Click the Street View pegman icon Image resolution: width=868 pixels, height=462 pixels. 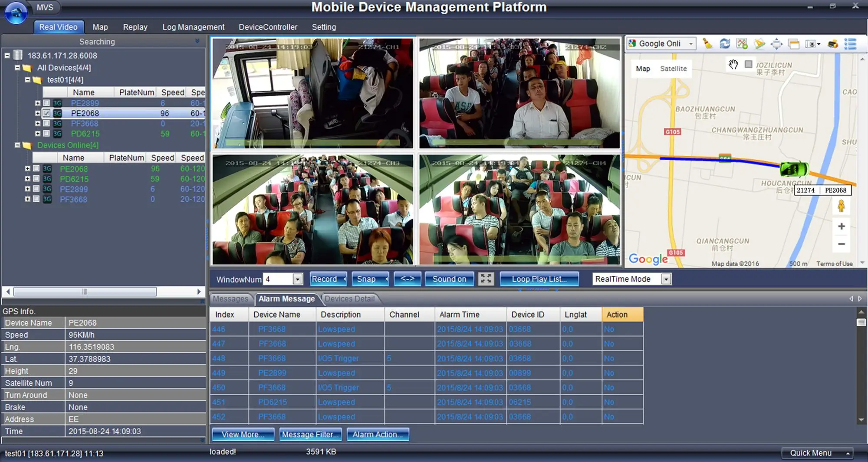(841, 206)
